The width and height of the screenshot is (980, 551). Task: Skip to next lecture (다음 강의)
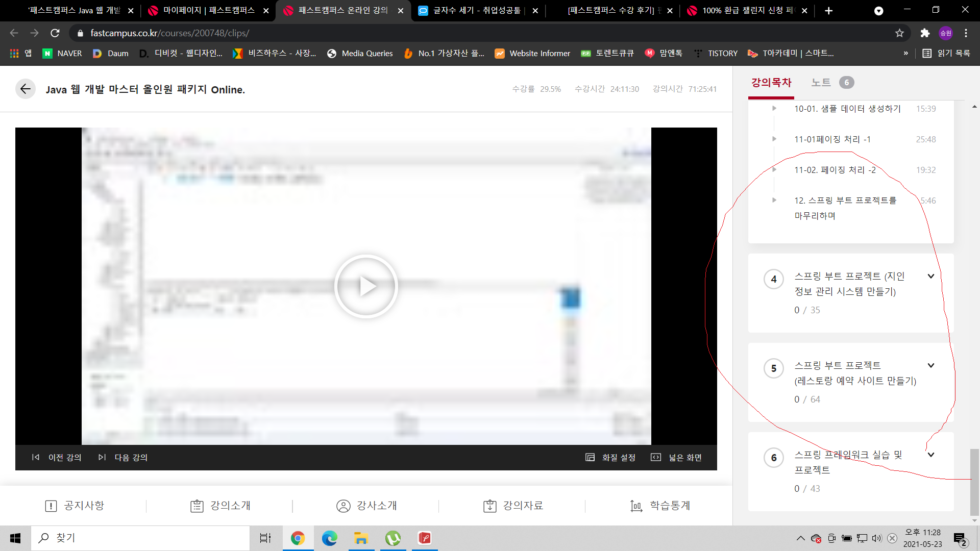[123, 457]
